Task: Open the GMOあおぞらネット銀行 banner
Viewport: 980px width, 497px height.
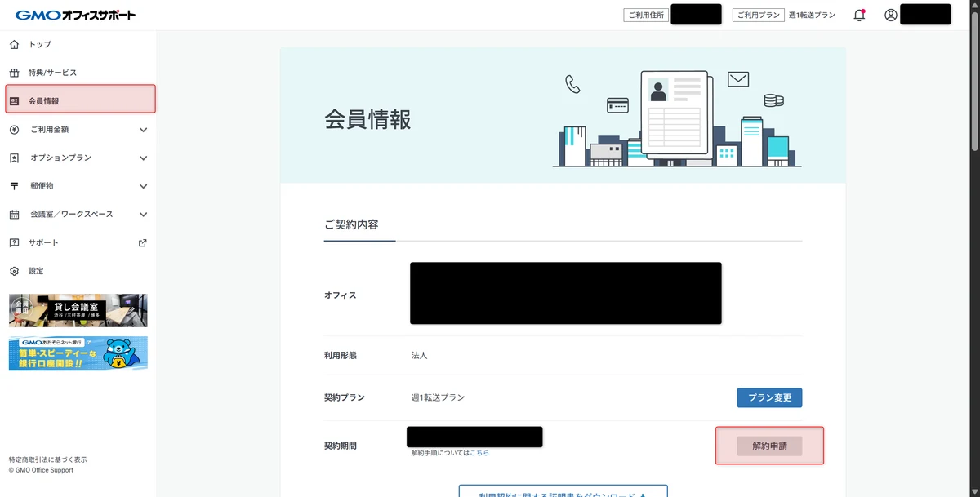Action: [78, 353]
